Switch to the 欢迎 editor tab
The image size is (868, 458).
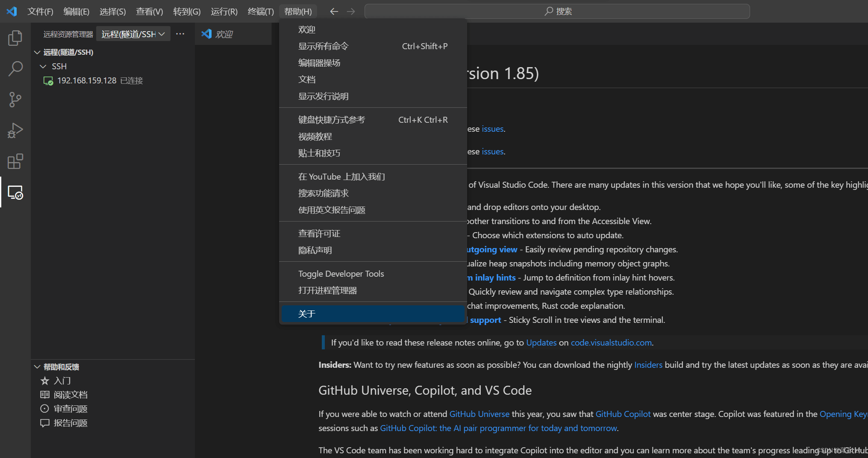(x=233, y=34)
